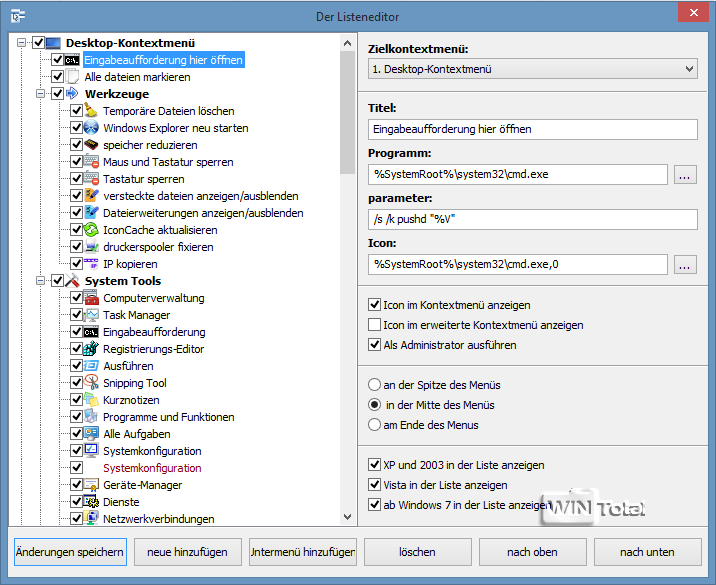Click into the Titel input field
The image size is (716, 585).
[x=532, y=129]
